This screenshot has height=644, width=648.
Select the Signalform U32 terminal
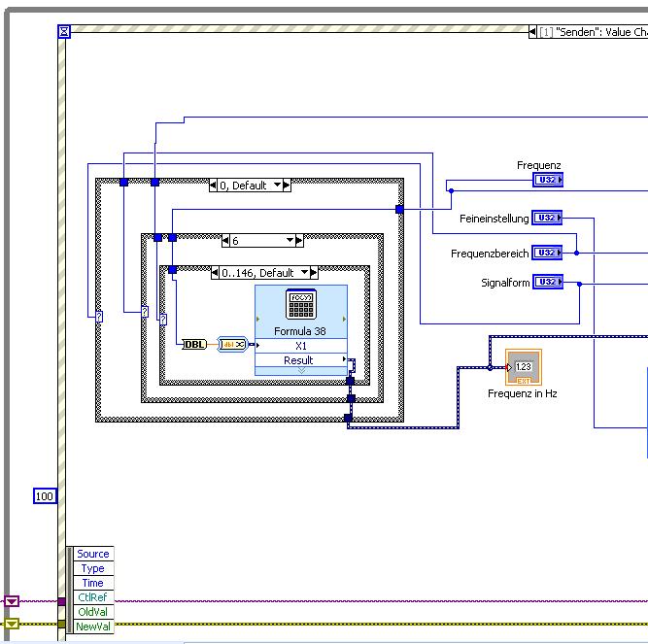coord(548,282)
